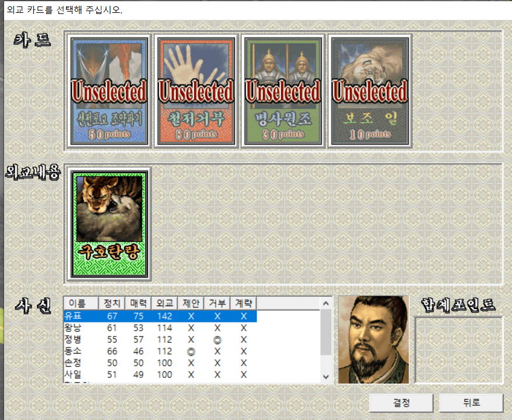512x420 pixels.
Task: Select the 철저거부 80 points card
Action: point(196,91)
